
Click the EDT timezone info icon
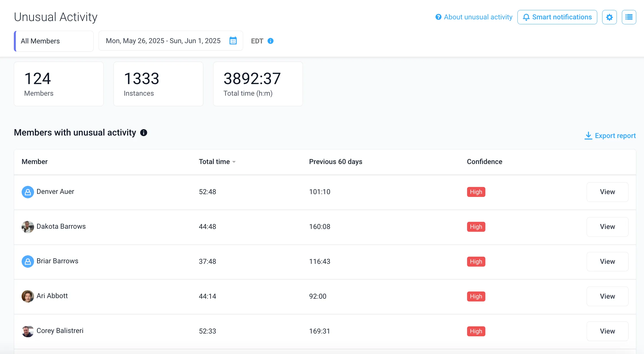[271, 41]
